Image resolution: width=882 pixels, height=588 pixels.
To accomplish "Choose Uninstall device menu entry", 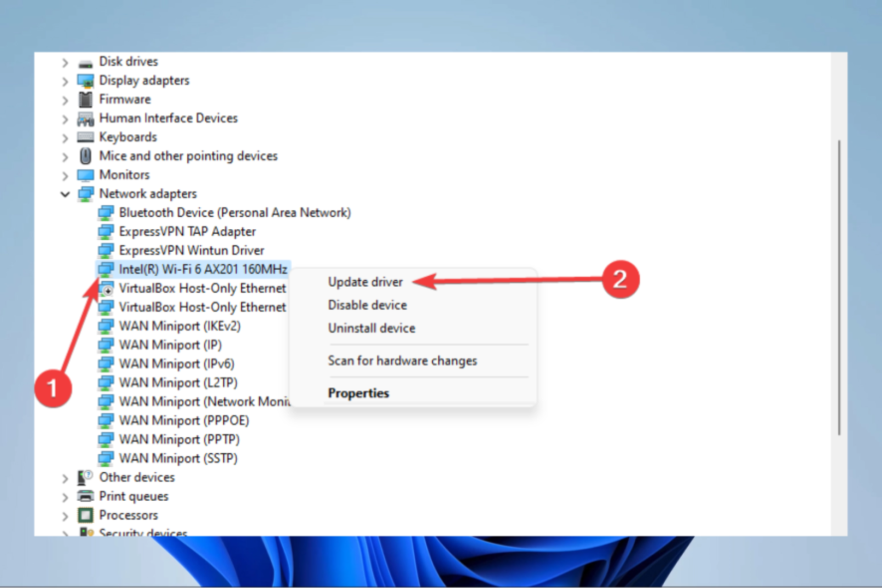I will coord(371,328).
